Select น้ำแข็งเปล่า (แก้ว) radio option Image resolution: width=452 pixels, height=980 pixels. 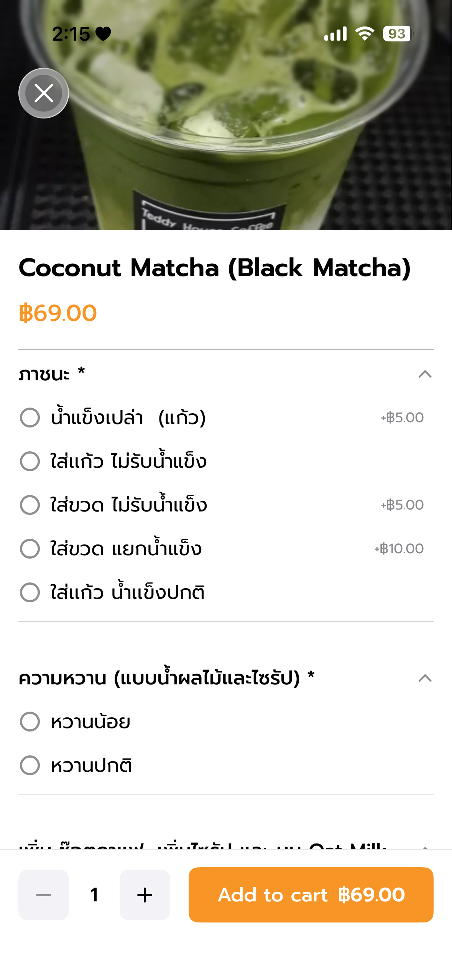point(226,418)
